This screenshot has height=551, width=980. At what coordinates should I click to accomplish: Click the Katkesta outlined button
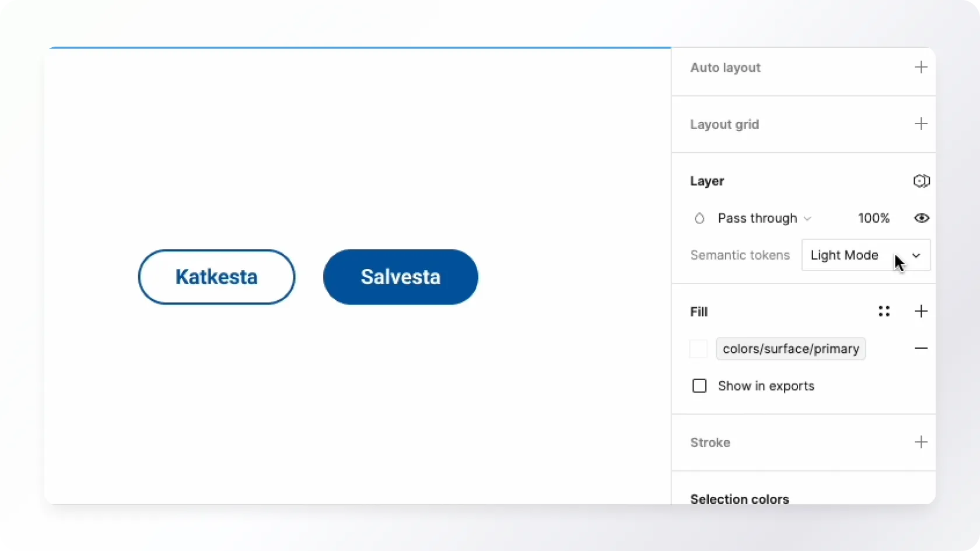pos(216,277)
